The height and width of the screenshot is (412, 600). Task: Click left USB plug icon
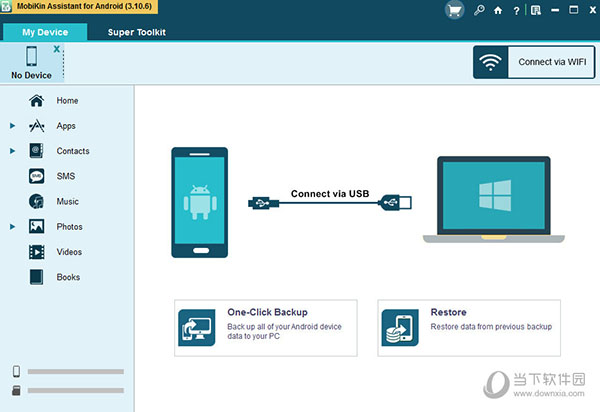[x=263, y=203]
